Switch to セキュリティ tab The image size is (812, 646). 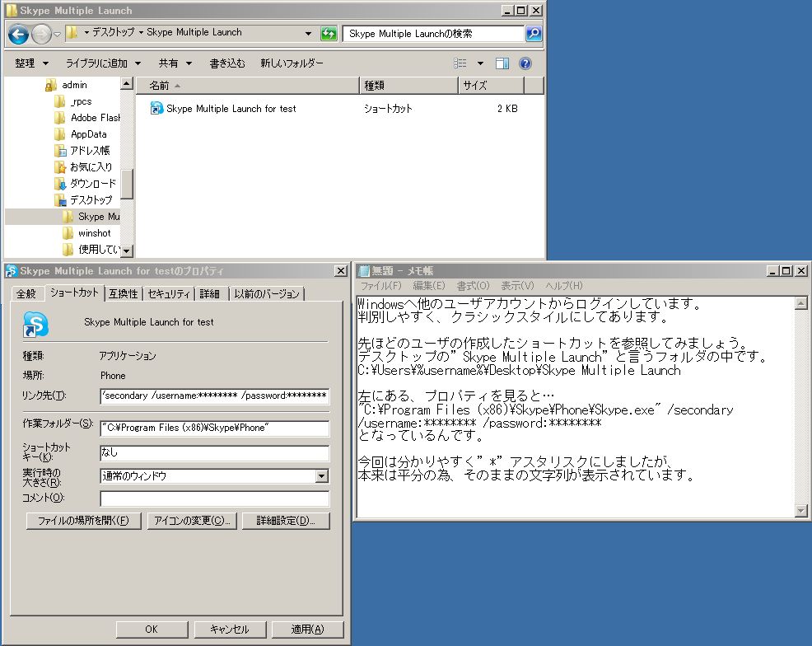point(169,294)
